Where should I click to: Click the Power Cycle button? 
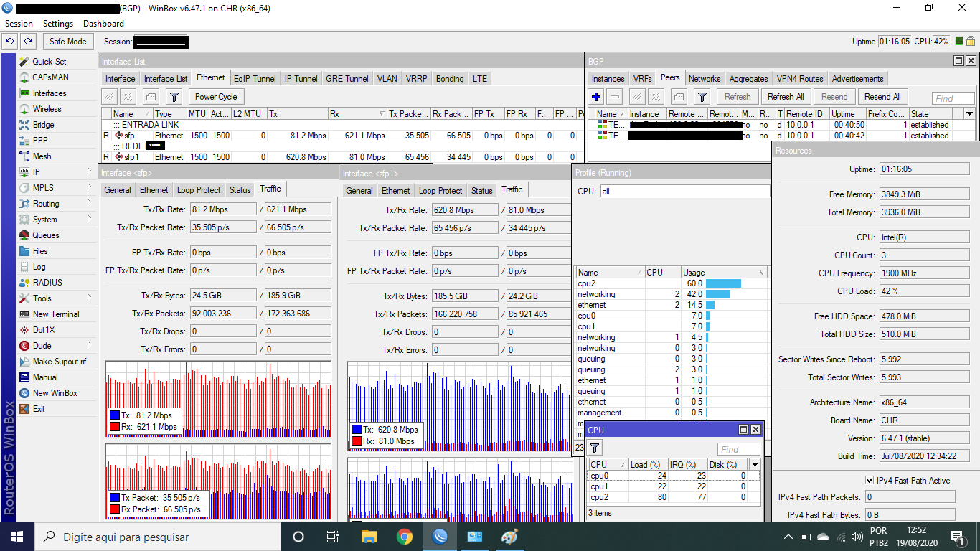point(216,97)
